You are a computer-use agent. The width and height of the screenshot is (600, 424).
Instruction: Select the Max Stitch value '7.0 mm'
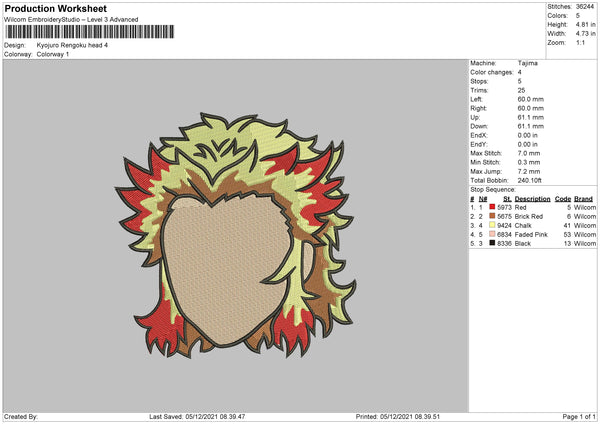click(x=528, y=153)
